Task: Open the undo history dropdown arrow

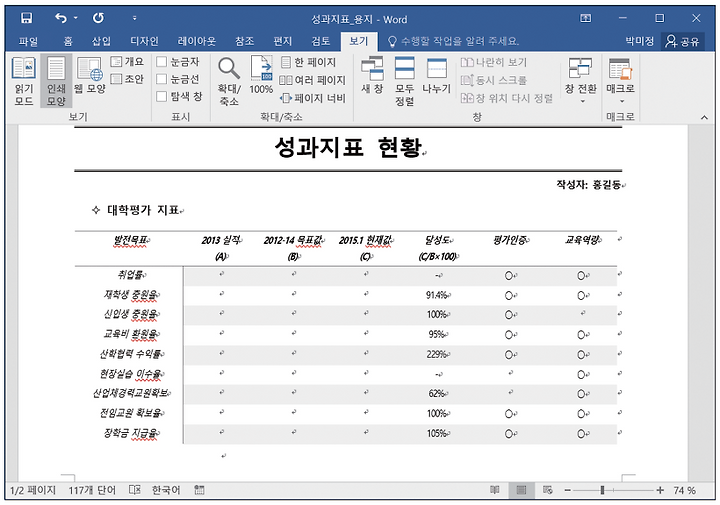Action: click(x=76, y=18)
